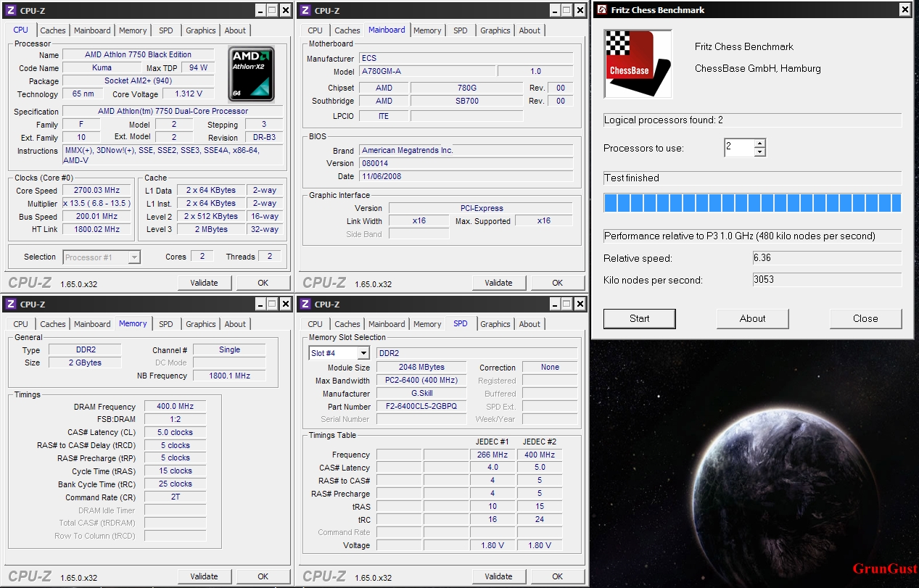This screenshot has width=919, height=588.
Task: Click the Relative speed value 6.36
Action: 827,258
